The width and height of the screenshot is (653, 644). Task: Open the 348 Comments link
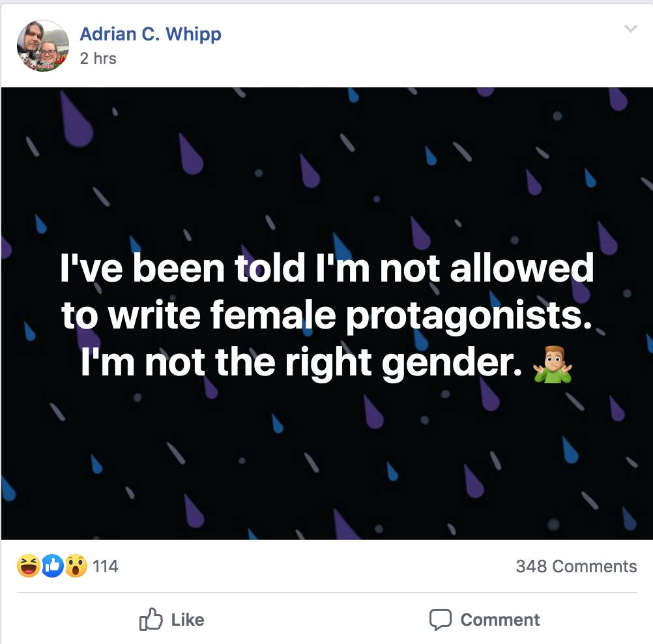click(x=576, y=566)
